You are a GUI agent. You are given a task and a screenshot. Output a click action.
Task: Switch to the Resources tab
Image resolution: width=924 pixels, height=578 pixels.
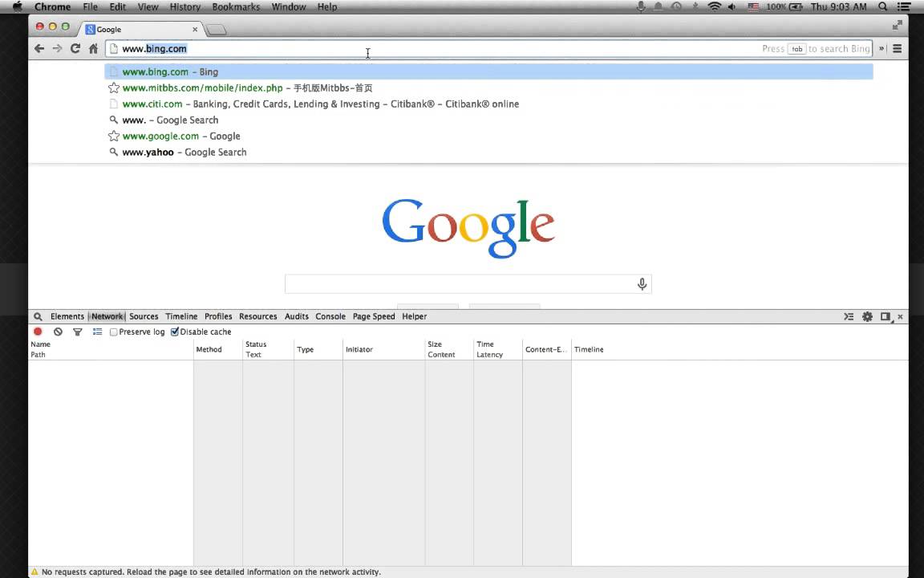258,317
